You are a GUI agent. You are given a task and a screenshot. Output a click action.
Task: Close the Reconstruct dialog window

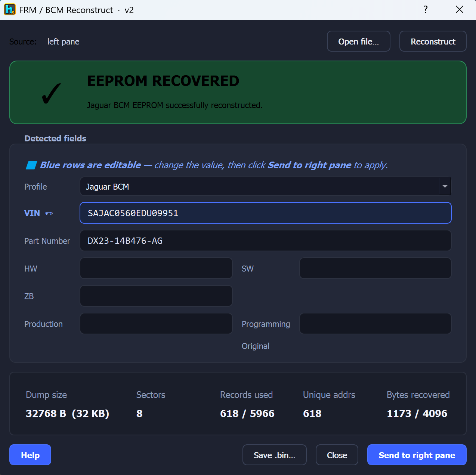click(x=460, y=10)
